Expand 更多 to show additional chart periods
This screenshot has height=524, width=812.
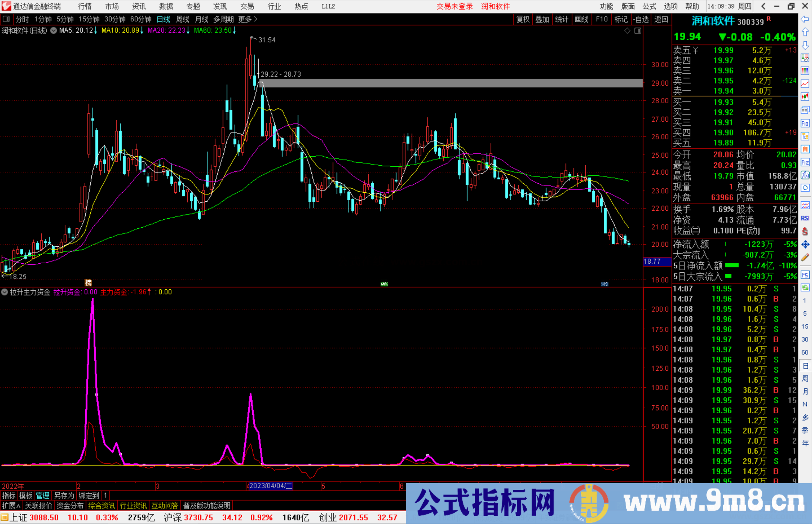(x=246, y=19)
